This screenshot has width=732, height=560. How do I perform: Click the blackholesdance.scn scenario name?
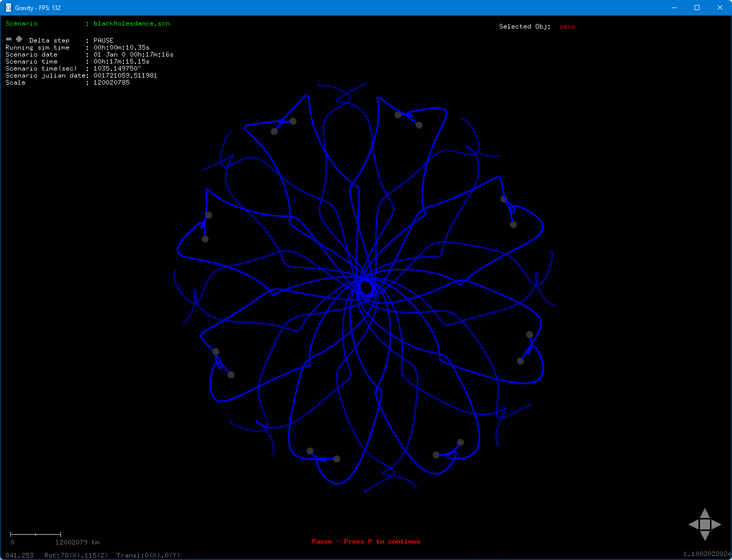[131, 24]
